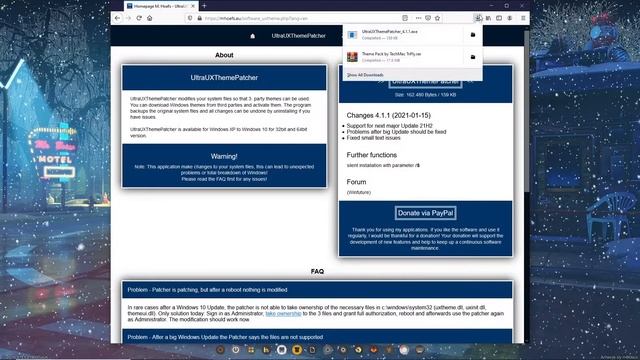
Task: Toggle reader view icon in address bar
Action: [405, 18]
